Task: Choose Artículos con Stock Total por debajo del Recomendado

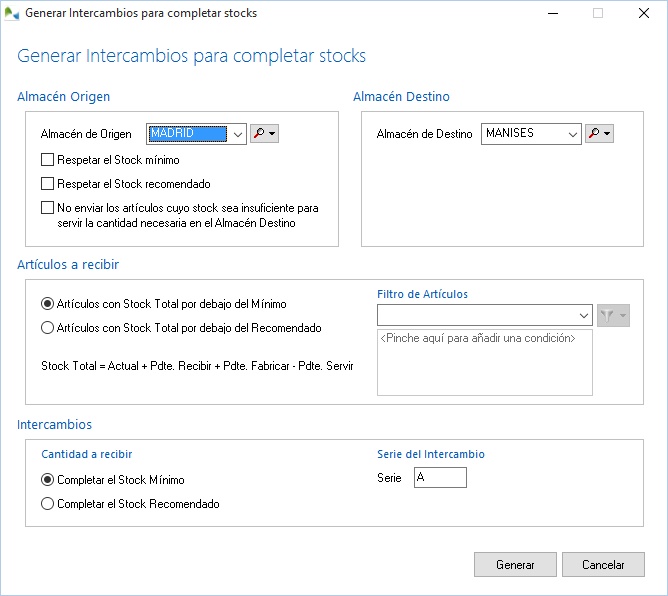Action: click(x=47, y=328)
